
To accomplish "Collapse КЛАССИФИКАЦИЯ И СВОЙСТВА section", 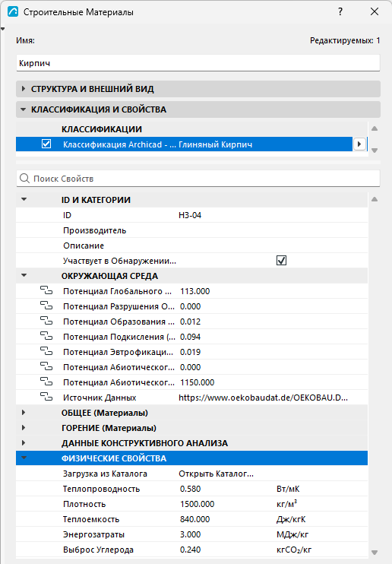I will click(x=24, y=109).
